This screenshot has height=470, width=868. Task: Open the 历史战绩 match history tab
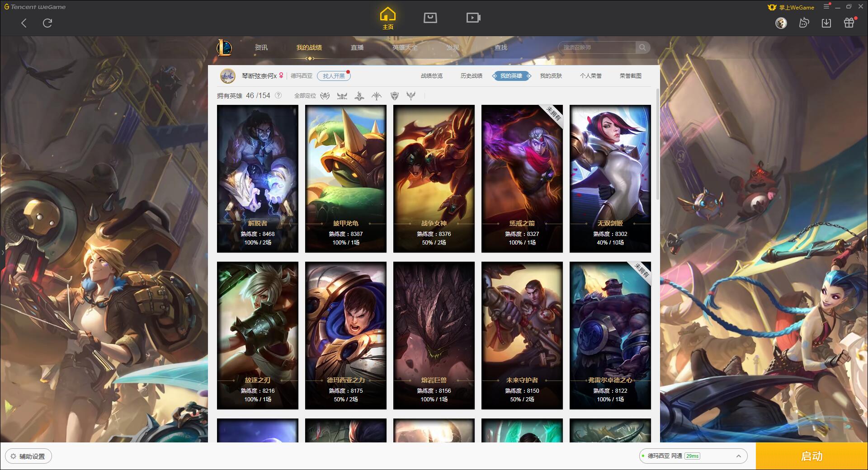(x=472, y=76)
